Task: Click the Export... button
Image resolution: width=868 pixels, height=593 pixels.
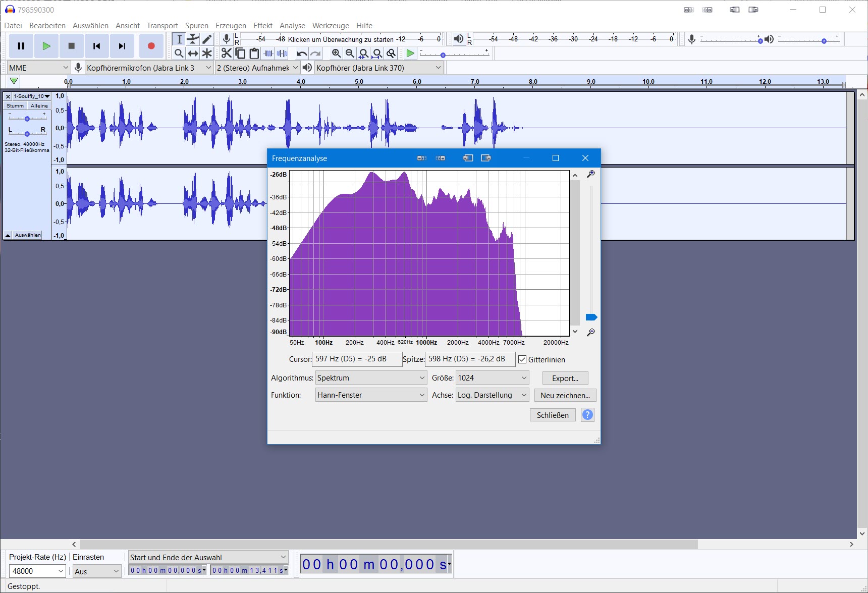Action: pos(565,379)
